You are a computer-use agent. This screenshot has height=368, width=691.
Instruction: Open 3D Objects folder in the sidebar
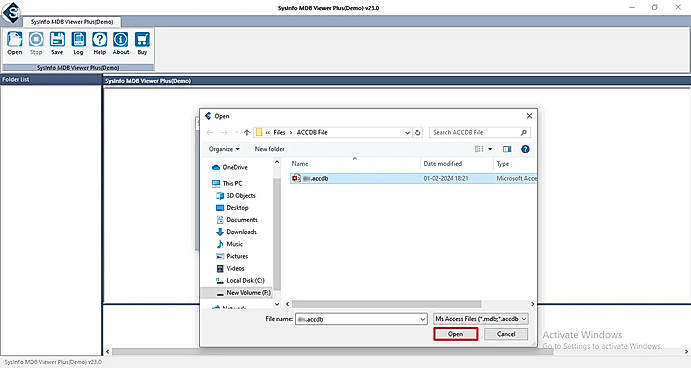coord(236,195)
